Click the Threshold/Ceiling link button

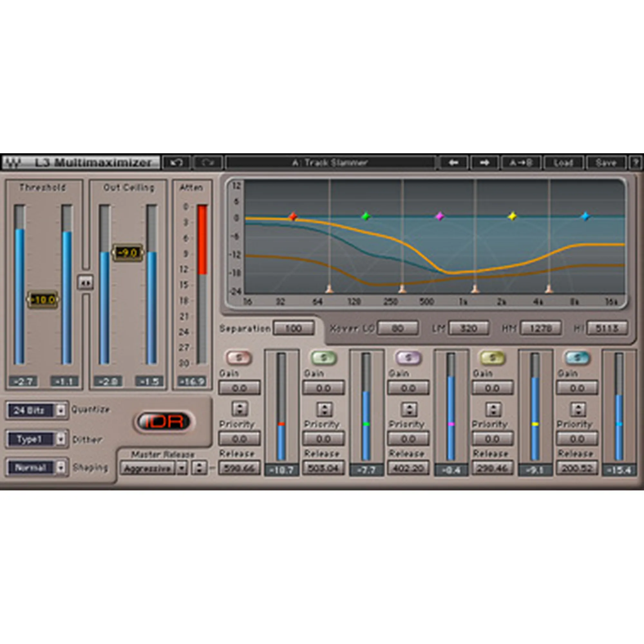tap(85, 283)
